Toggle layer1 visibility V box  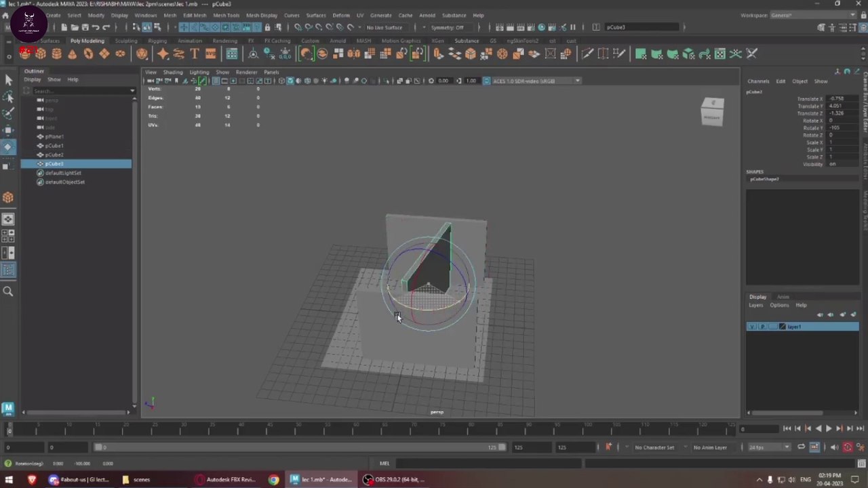(751, 327)
